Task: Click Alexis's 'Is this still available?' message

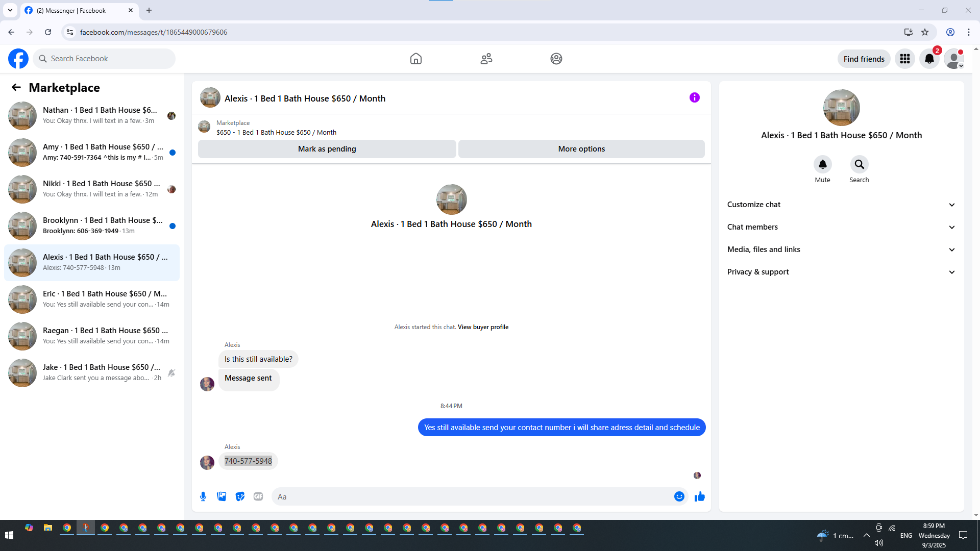Action: coord(258,359)
